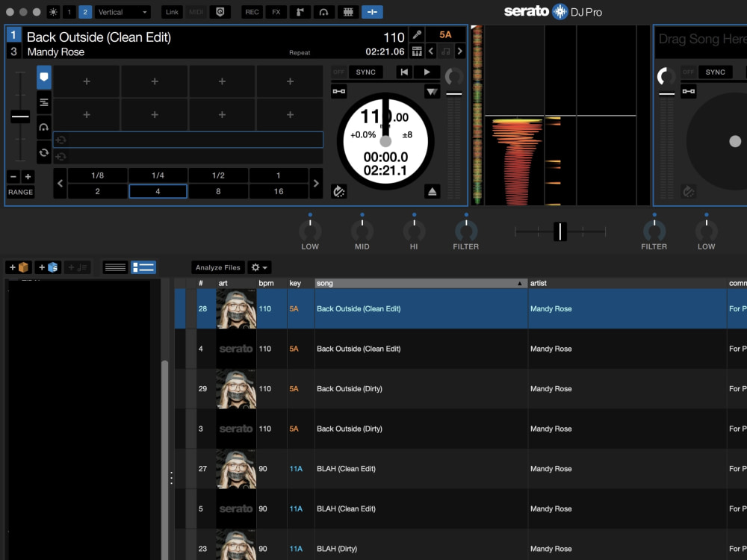Switch to 1 deck display mode
The height and width of the screenshot is (560, 747).
coord(69,12)
